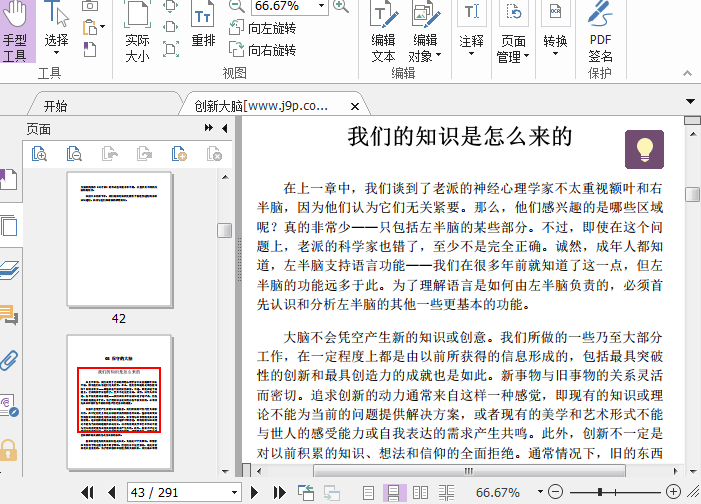This screenshot has width=701, height=504.
Task: Click the snapshot camera icon
Action: click(x=90, y=5)
